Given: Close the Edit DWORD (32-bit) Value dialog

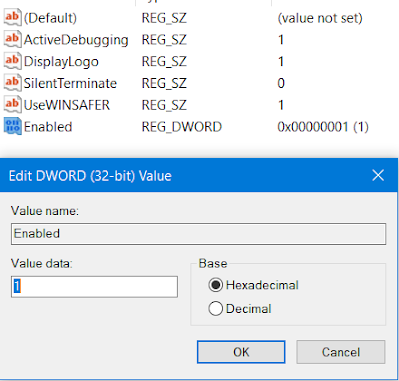Looking at the screenshot, I should pyautogui.click(x=378, y=175).
